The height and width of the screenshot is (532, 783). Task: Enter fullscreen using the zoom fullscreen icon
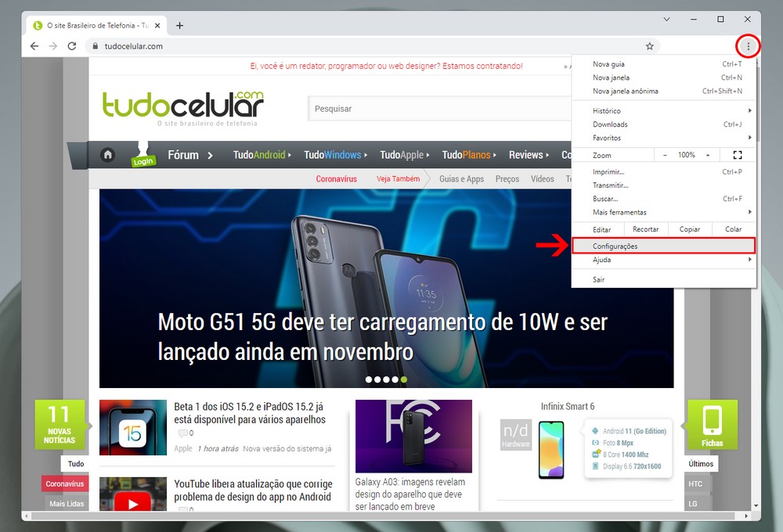click(x=737, y=155)
